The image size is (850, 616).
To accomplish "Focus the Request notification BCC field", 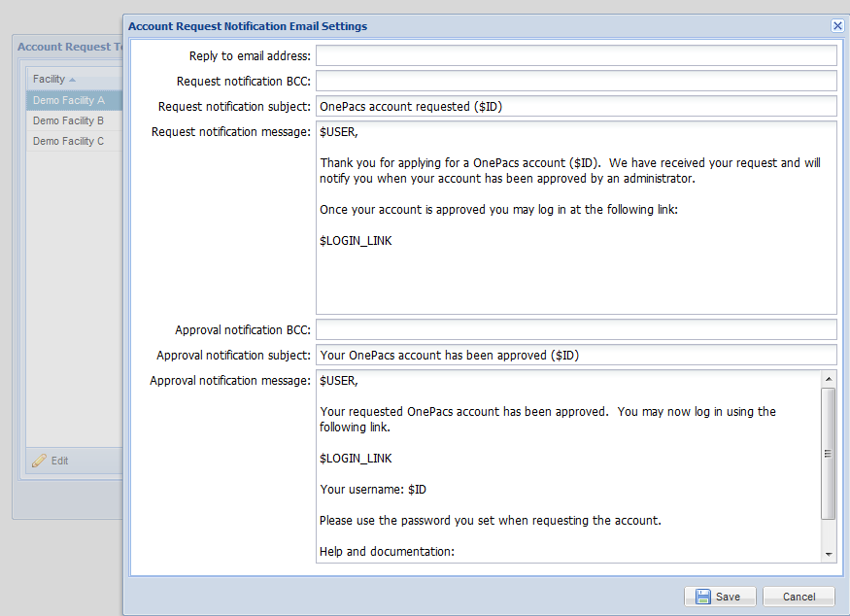I will pos(576,81).
